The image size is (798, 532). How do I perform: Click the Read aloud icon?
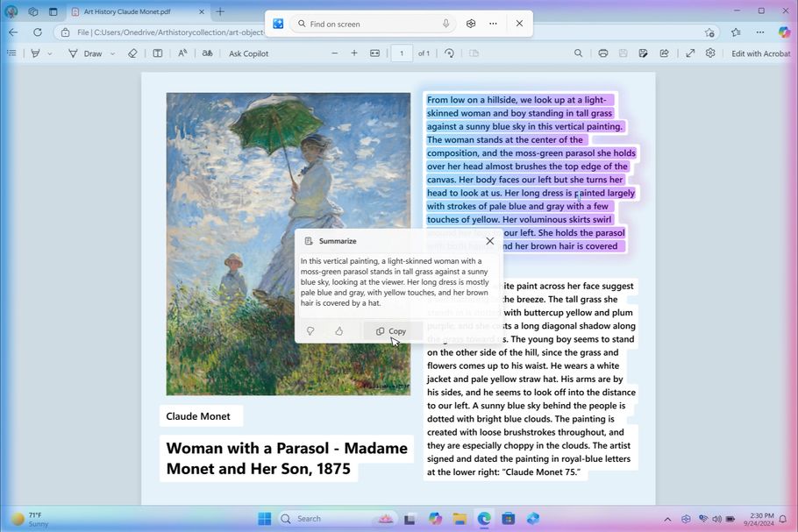[182, 53]
